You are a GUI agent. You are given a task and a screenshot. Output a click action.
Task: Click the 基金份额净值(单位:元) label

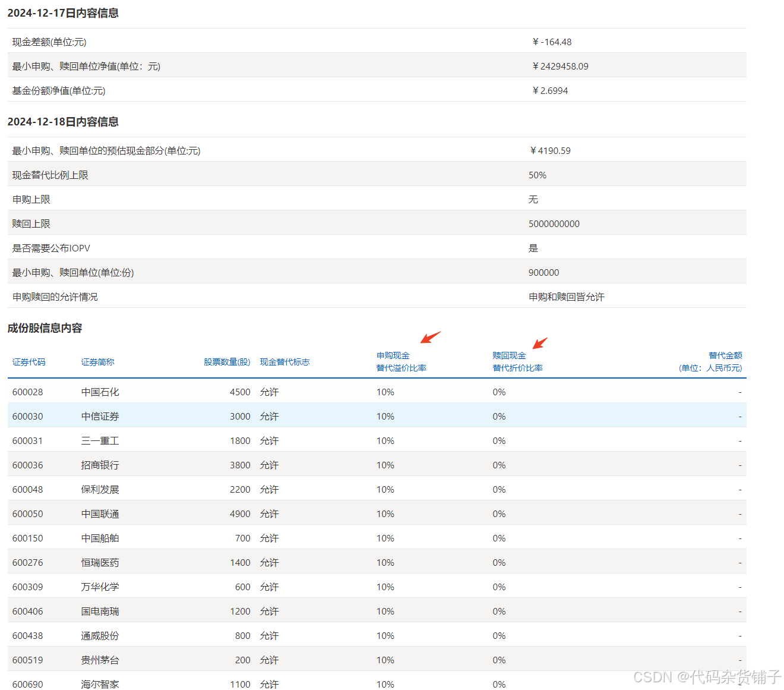click(59, 91)
